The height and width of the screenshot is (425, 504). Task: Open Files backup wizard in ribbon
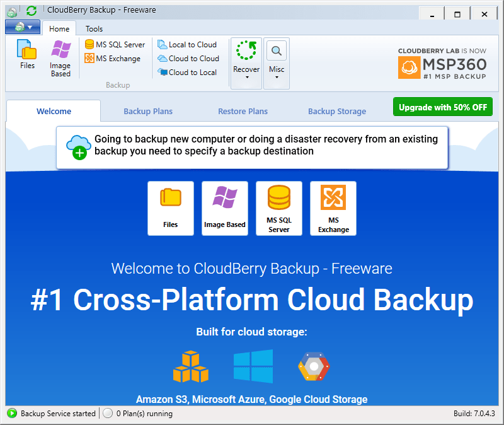pyautogui.click(x=27, y=54)
